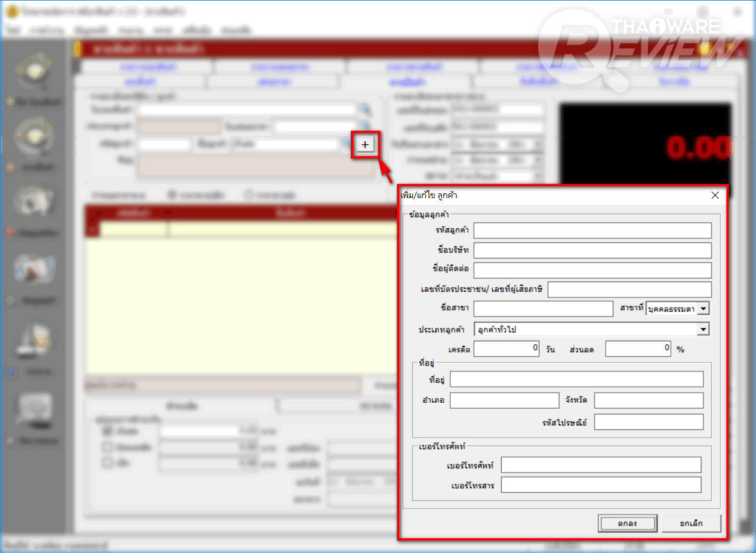This screenshot has height=553, width=756.
Task: Cancel with the ยกเลิก button
Action: (692, 523)
